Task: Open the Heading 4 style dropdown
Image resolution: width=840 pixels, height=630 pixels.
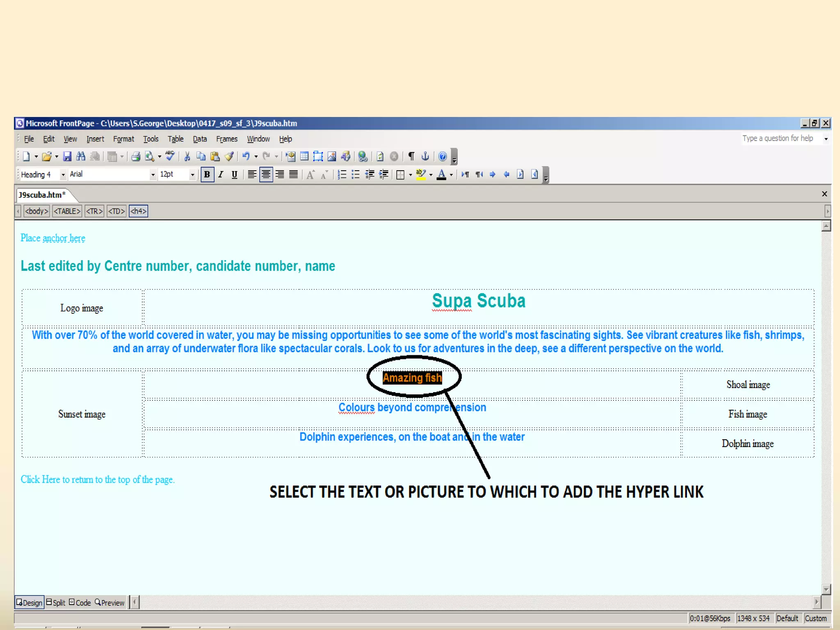Action: pyautogui.click(x=63, y=175)
